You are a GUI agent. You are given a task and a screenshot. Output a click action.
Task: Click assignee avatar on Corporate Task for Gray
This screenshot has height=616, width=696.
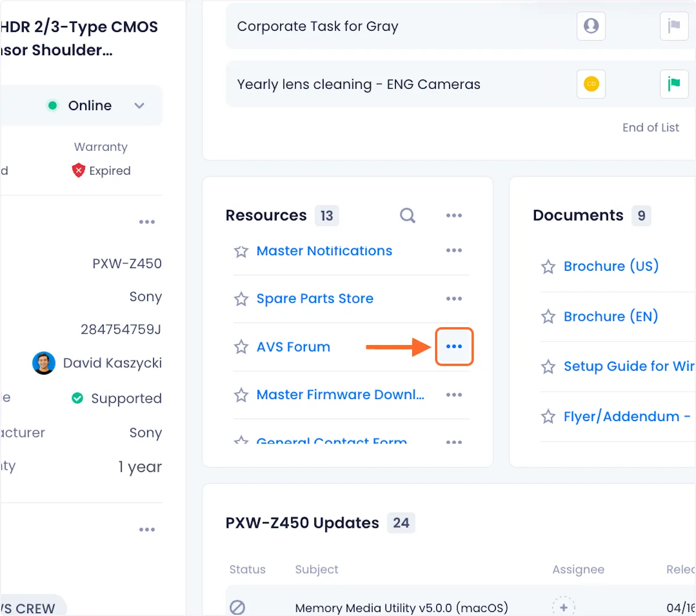pos(591,26)
